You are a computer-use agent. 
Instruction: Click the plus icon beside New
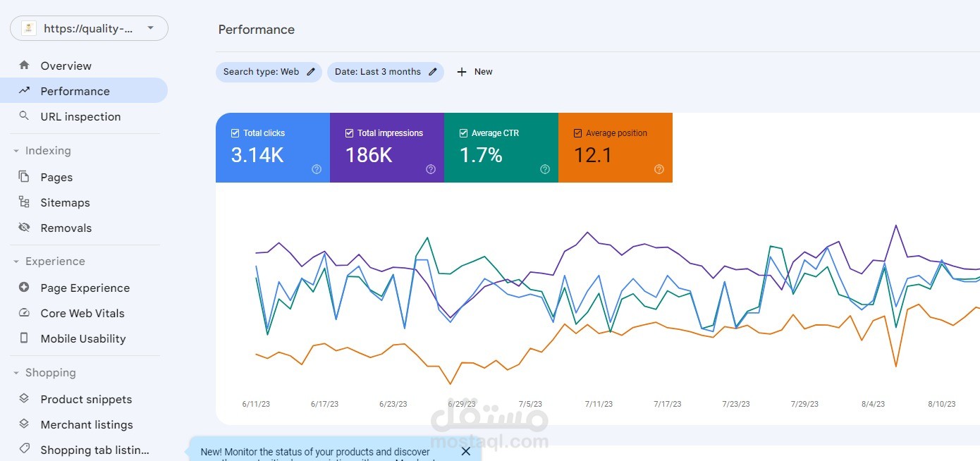point(462,72)
